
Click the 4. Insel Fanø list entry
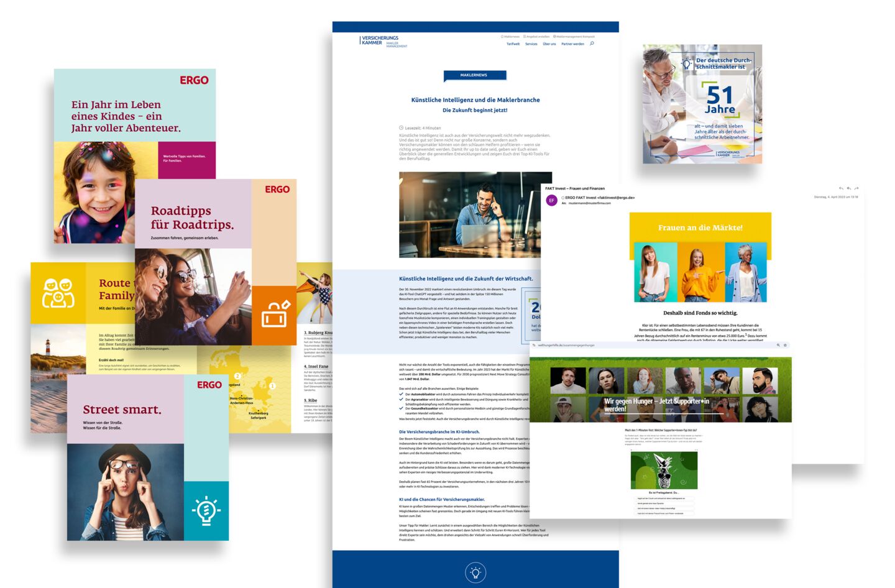[x=316, y=366]
